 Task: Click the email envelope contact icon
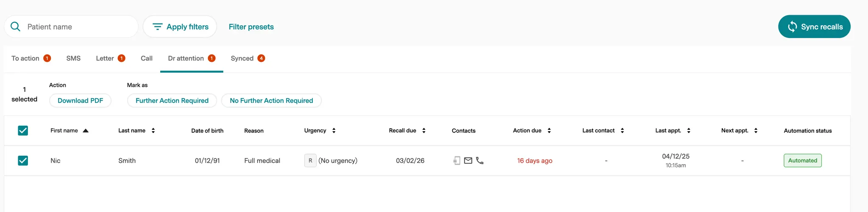click(x=468, y=161)
